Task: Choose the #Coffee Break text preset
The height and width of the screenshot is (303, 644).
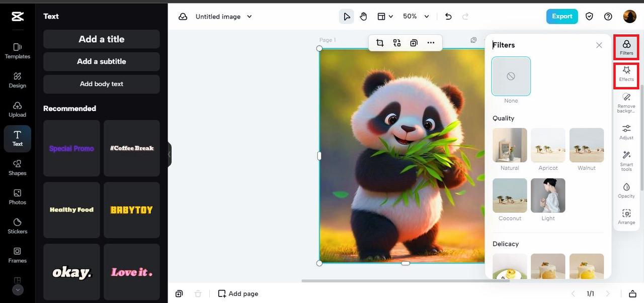Action: click(132, 148)
